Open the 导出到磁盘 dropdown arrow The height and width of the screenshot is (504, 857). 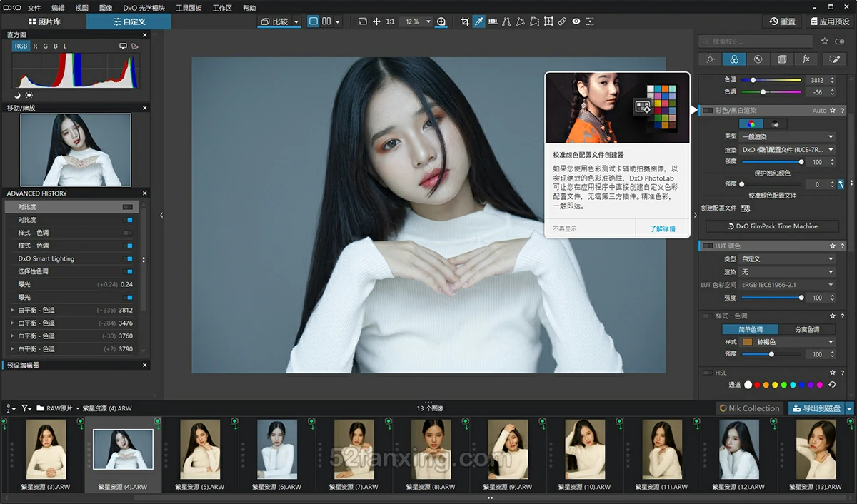(x=849, y=408)
